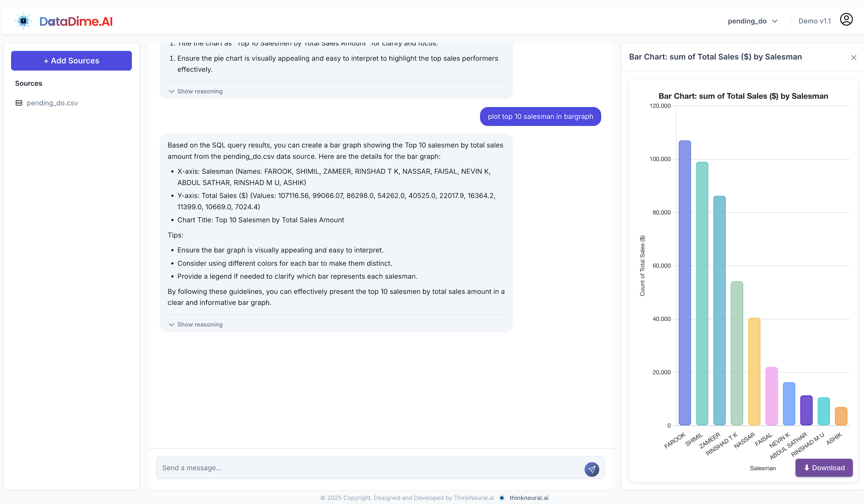Click the thinkneural.ai logo in the footer
Screen dimensions: 864x504
pos(502,498)
